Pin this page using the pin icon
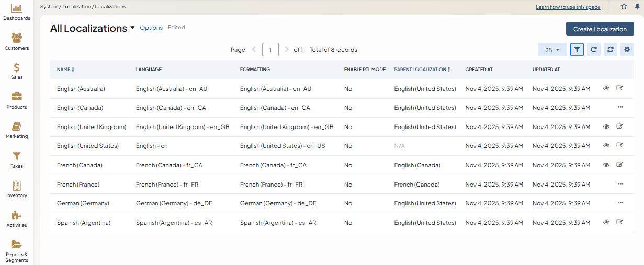Screen dimensions: 644x265 pyautogui.click(x=637, y=7)
